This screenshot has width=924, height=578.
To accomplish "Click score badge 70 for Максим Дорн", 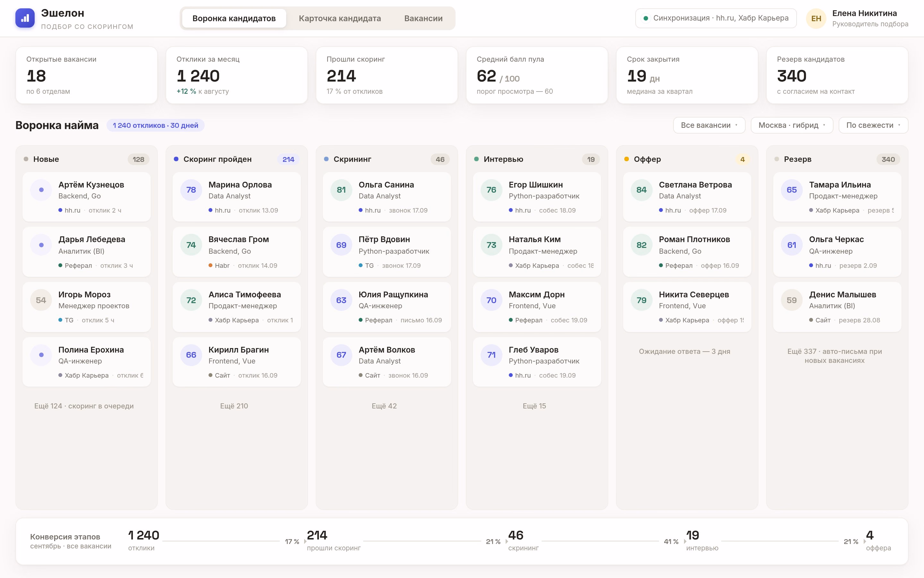I will 491,300.
